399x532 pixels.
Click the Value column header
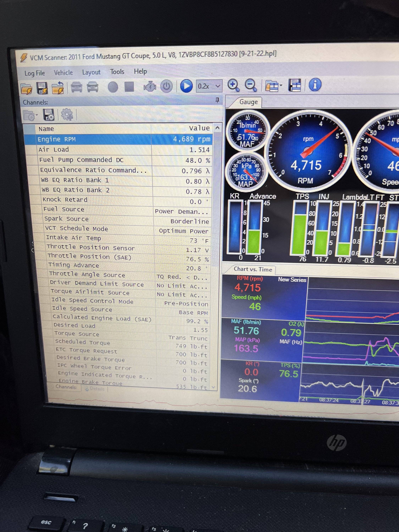182,128
